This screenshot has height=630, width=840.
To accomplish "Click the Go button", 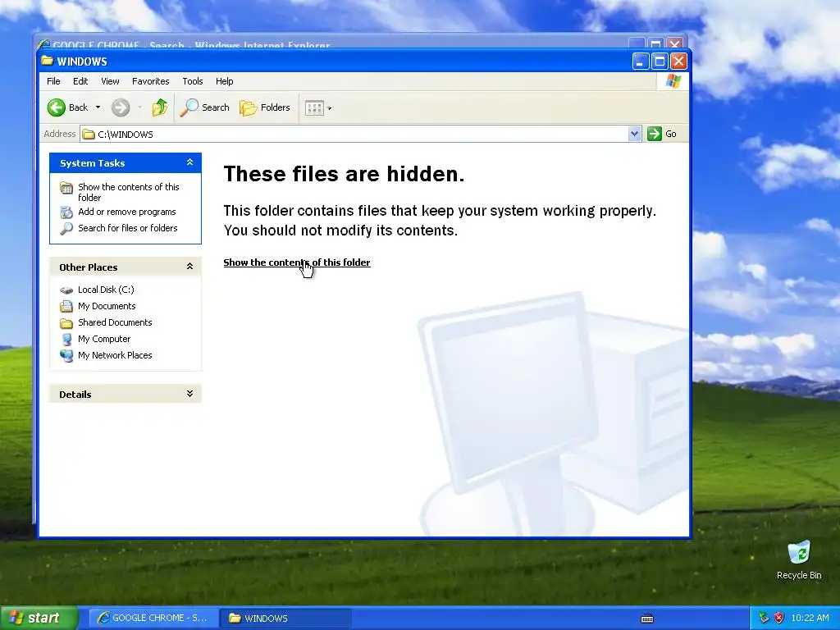I will 662,134.
